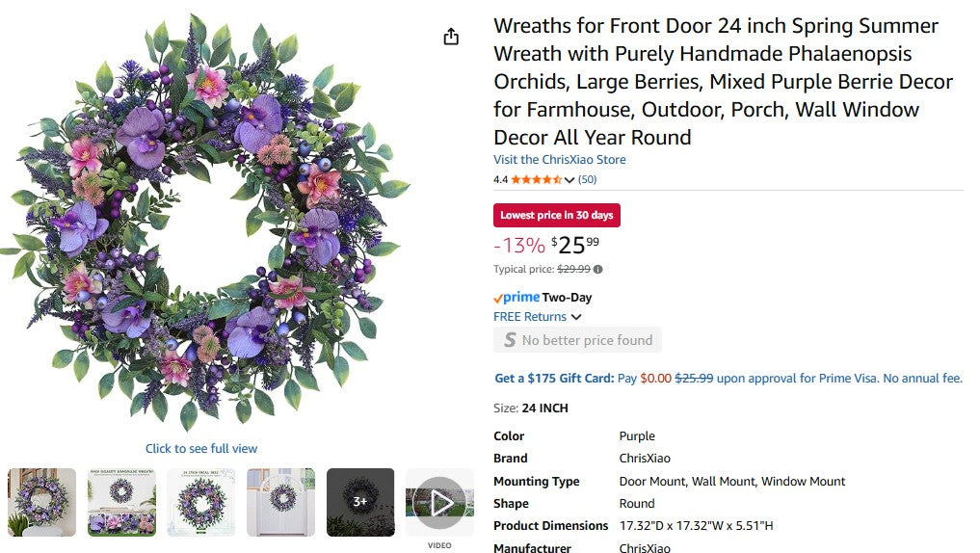Select the first wreath thumbnail
This screenshot has height=553, width=980.
pos(42,502)
